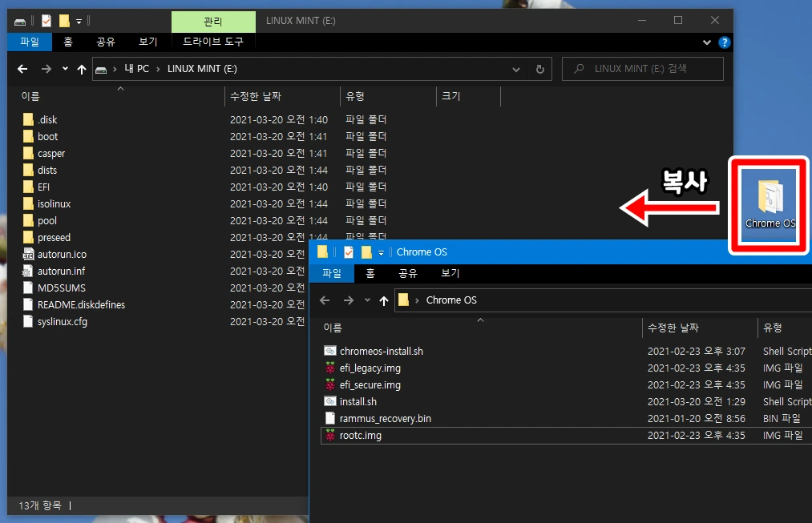Sort by 크기 column in LINUX MINT window
Screen dimensions: 812x523
point(450,96)
